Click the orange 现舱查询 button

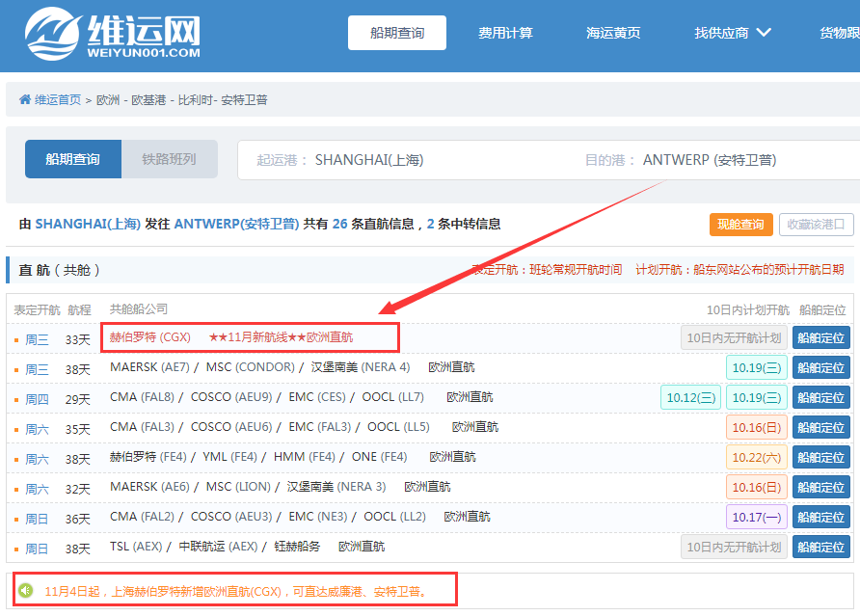pos(740,225)
